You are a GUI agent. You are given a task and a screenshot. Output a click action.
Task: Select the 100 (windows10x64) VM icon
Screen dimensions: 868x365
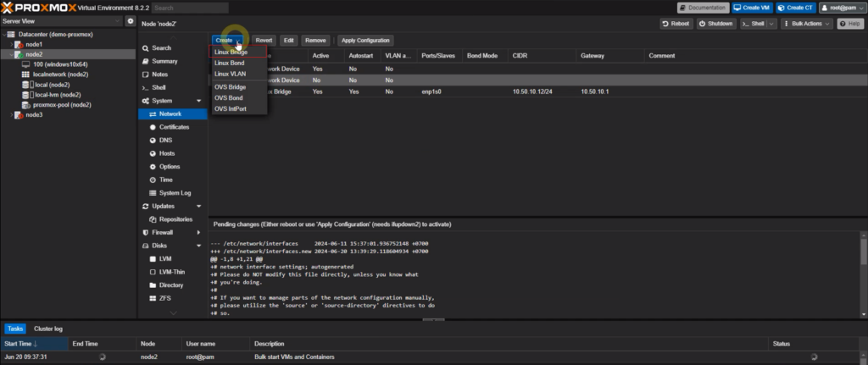(25, 64)
